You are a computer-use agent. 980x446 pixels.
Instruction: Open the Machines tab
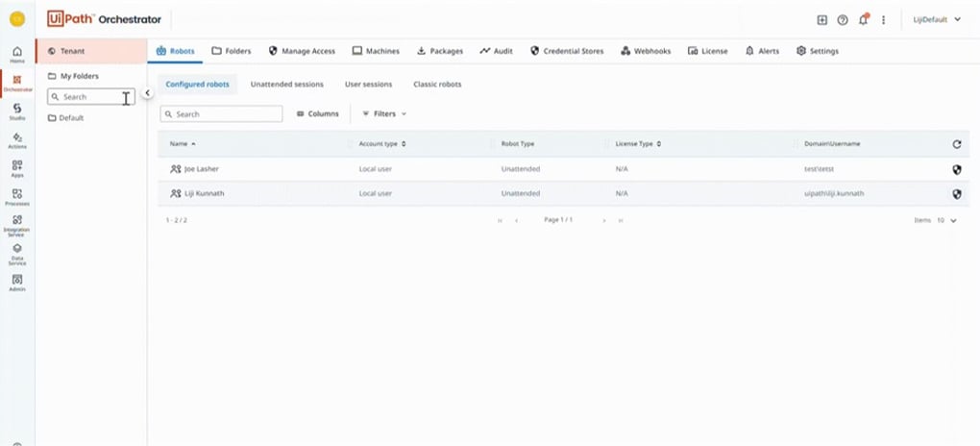click(376, 51)
